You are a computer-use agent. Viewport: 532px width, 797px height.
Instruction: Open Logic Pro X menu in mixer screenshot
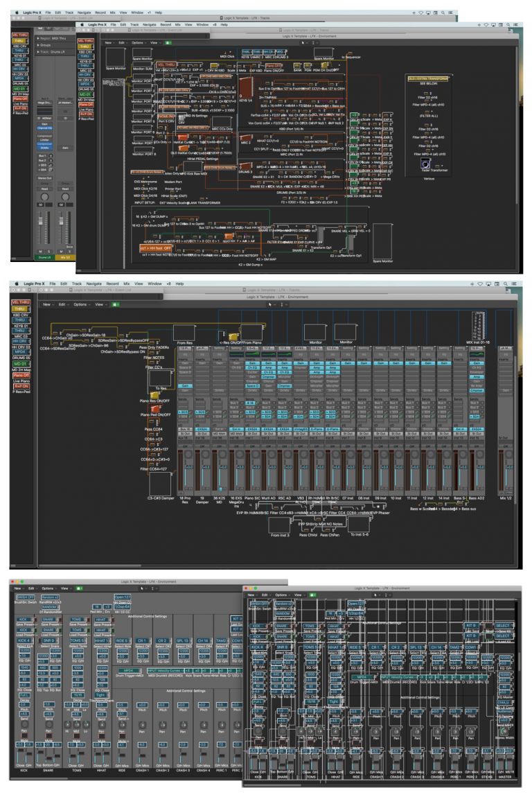(x=34, y=283)
